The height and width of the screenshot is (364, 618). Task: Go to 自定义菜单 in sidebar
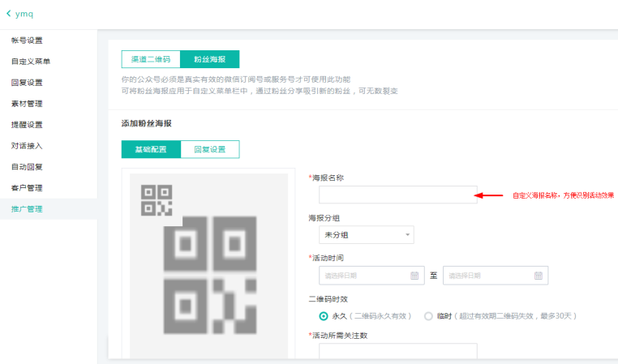[x=31, y=62]
